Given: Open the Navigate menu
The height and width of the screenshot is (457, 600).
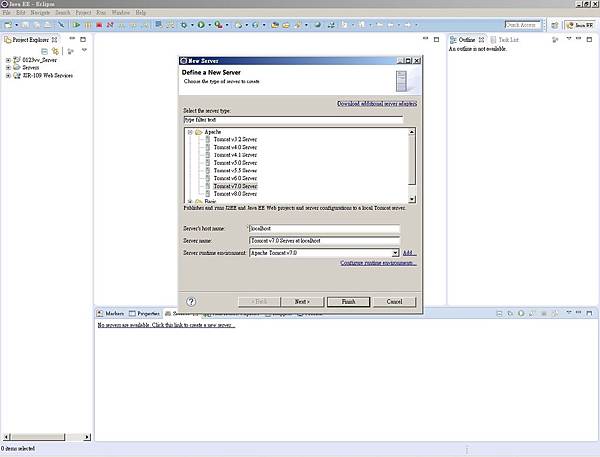Looking at the screenshot, I should tap(40, 13).
